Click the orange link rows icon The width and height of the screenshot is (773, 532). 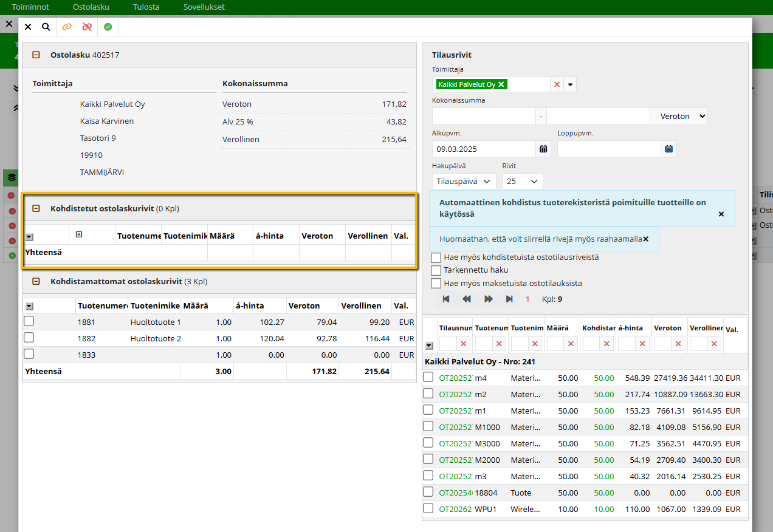(67, 27)
